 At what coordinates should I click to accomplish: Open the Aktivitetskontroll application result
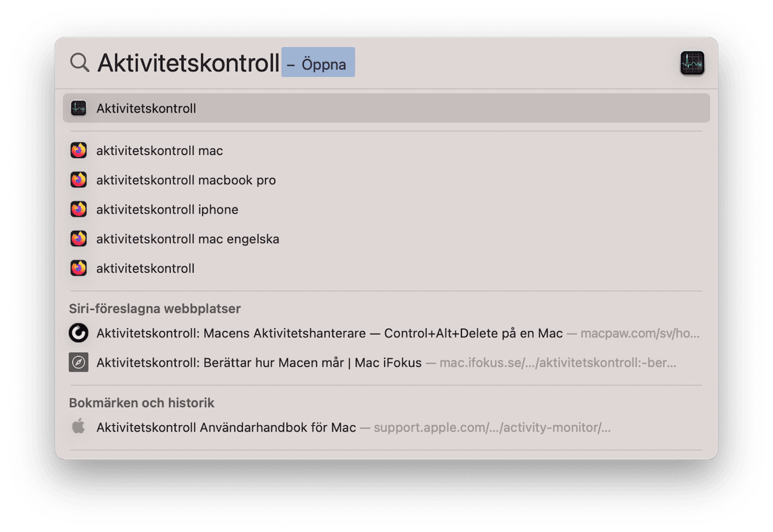[x=146, y=109]
